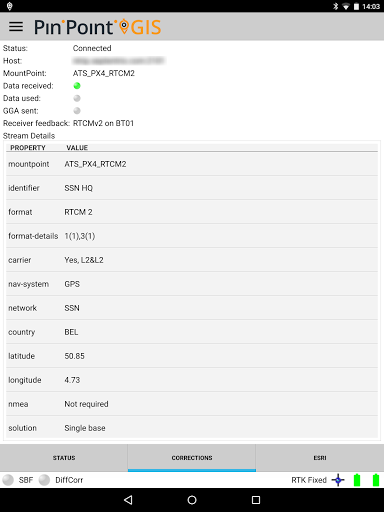
Task: Toggle the DiffCorr indicator light
Action: tap(44, 480)
